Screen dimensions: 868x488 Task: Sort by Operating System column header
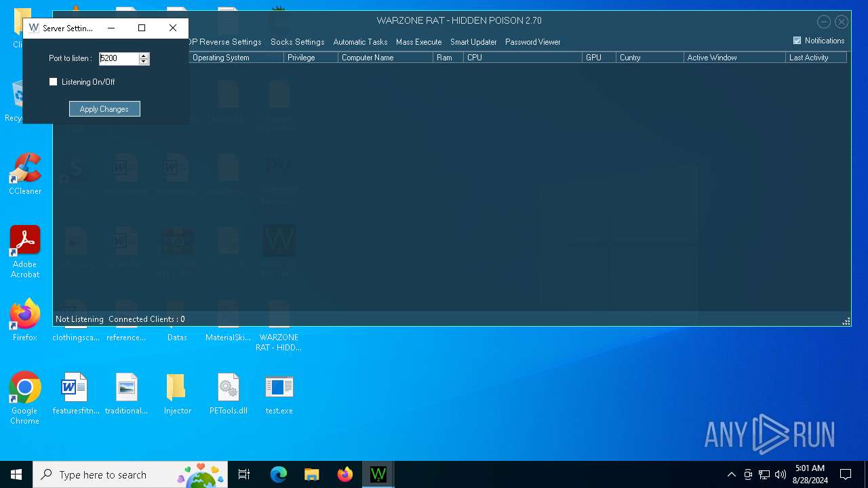pyautogui.click(x=236, y=58)
